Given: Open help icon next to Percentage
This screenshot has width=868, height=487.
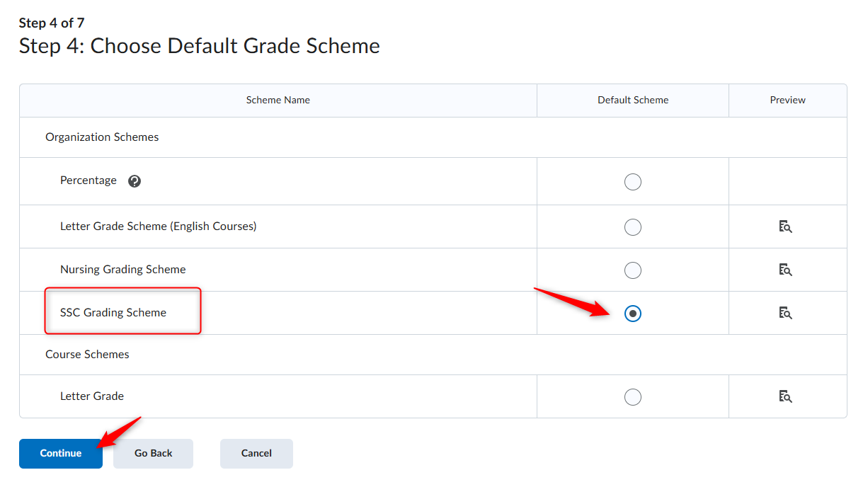Looking at the screenshot, I should pos(135,181).
